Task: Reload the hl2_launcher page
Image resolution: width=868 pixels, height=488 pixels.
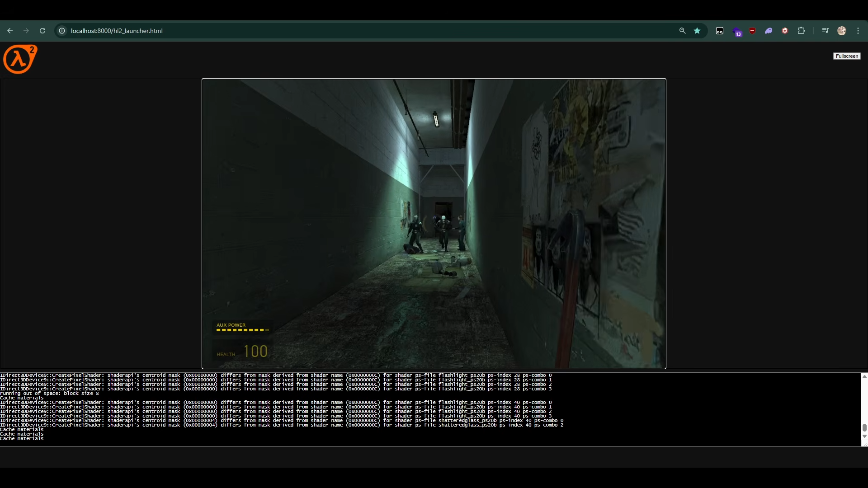Action: 42,31
